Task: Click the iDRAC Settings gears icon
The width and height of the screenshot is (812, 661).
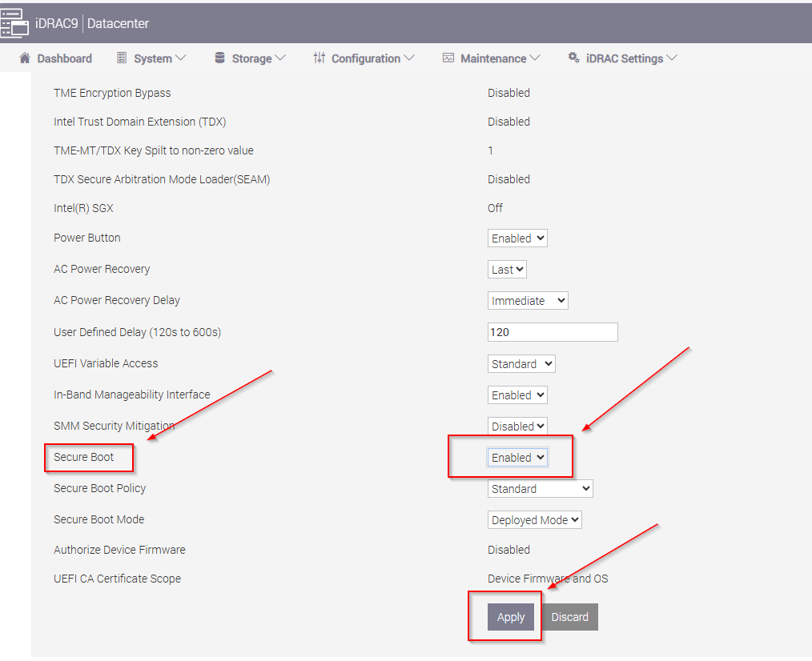Action: tap(573, 58)
